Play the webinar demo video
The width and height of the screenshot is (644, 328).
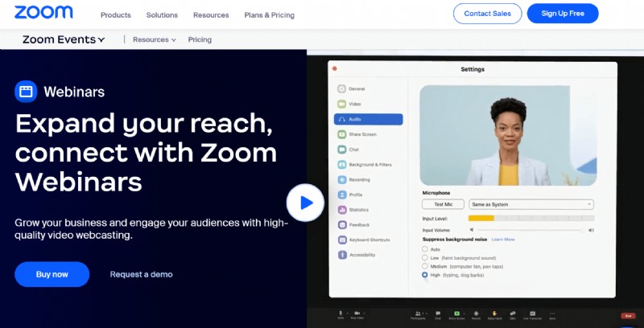306,203
